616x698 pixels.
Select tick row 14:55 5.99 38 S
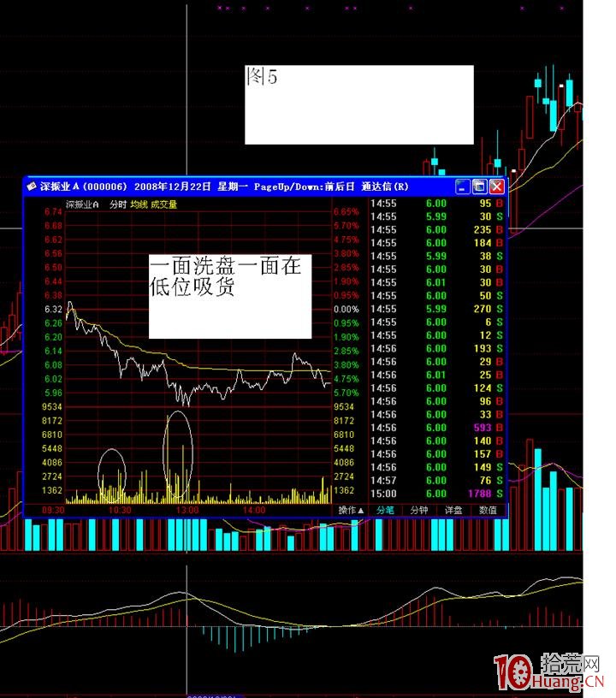436,256
